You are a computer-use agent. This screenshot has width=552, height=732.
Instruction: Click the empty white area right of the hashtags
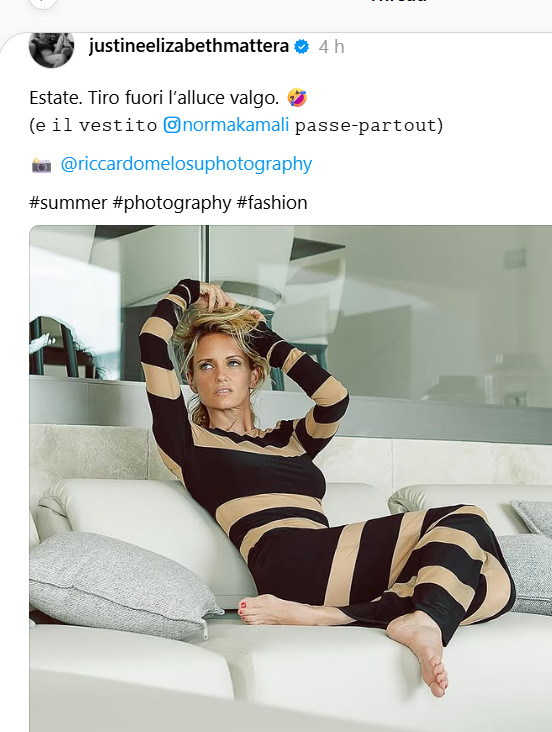(430, 203)
